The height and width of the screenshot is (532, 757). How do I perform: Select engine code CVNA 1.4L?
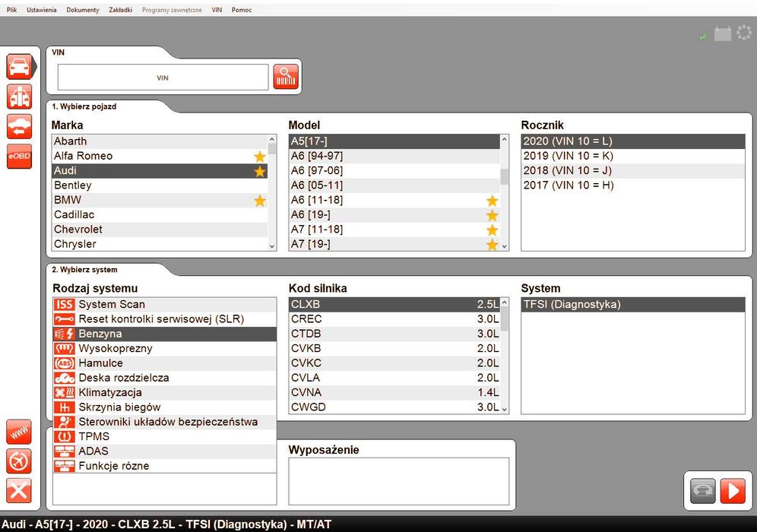pos(394,392)
